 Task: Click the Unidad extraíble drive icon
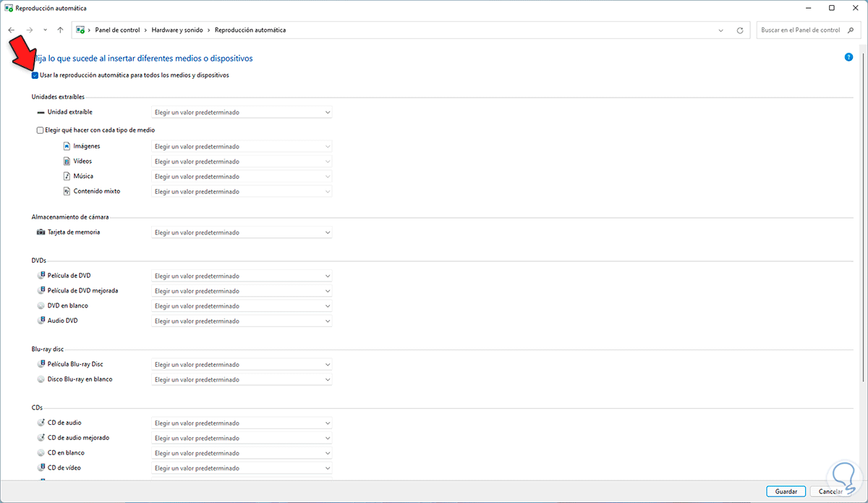pos(41,113)
